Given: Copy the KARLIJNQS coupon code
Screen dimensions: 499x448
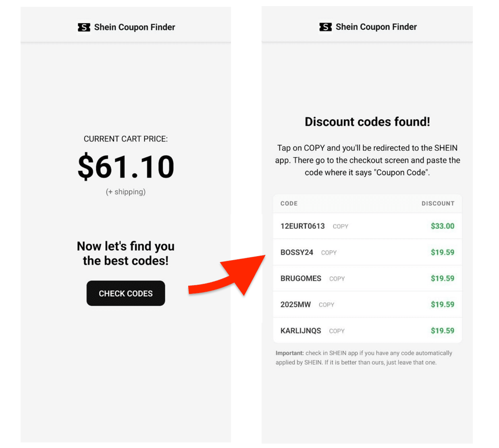Looking at the screenshot, I should click(x=337, y=331).
